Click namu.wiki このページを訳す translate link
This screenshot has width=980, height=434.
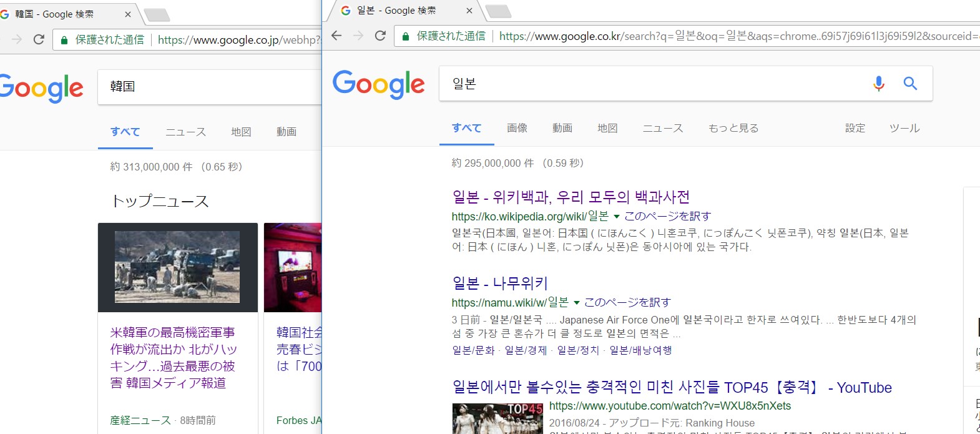click(x=627, y=302)
